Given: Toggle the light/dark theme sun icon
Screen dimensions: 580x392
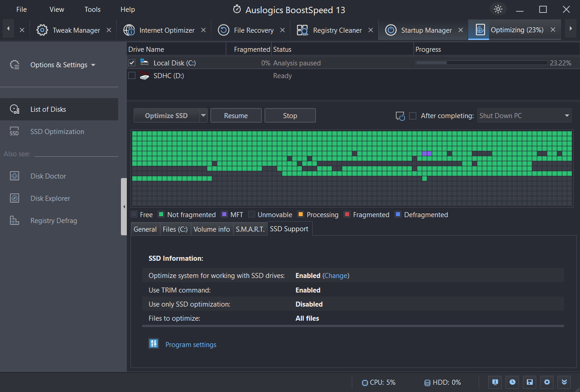Looking at the screenshot, I should tap(498, 10).
